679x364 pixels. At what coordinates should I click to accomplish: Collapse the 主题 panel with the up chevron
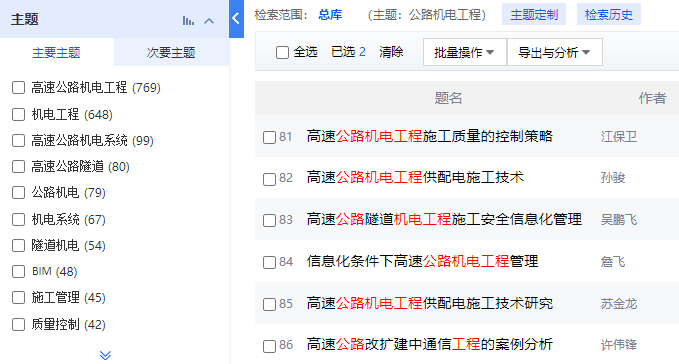coord(209,20)
